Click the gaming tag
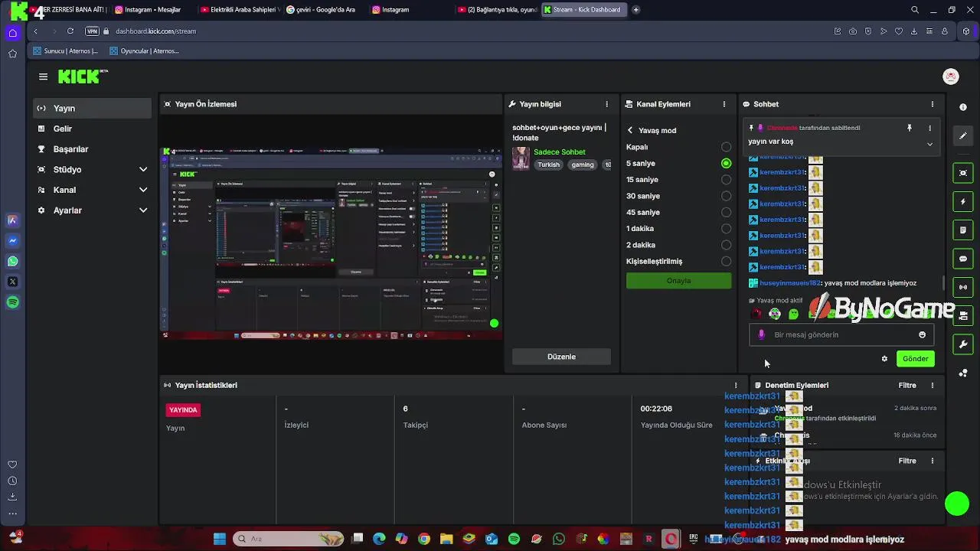Viewport: 980px width, 551px height. tap(582, 165)
